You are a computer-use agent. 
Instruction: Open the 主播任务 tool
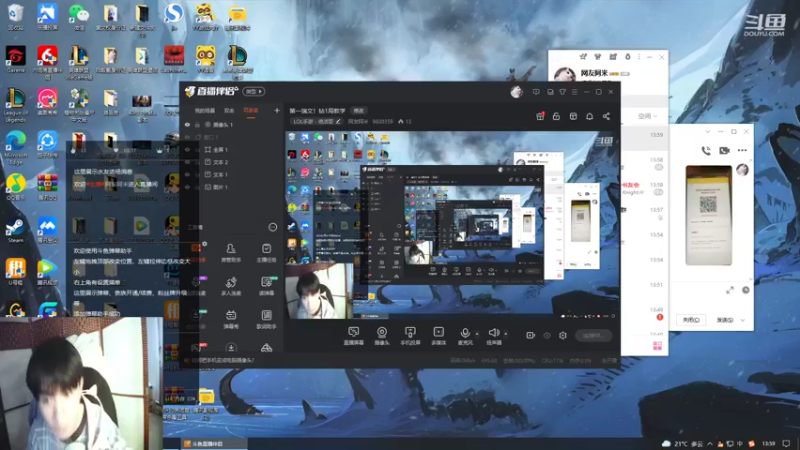pos(266,253)
